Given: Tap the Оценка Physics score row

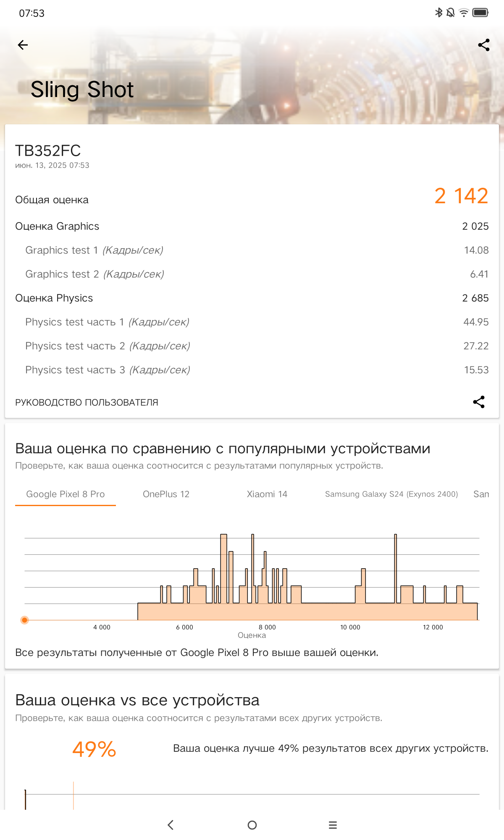Looking at the screenshot, I should (252, 298).
